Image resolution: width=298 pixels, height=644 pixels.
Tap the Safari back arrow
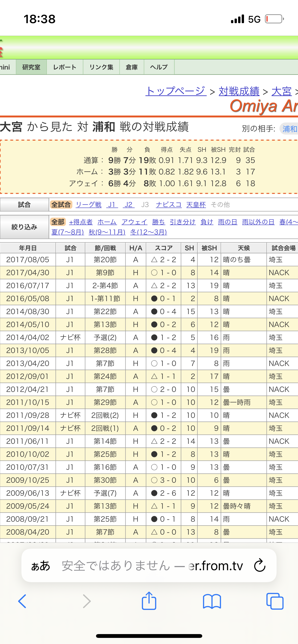pos(22,601)
